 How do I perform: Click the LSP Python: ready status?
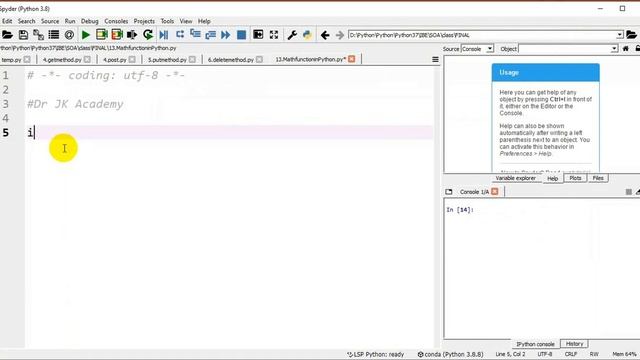tap(376, 354)
